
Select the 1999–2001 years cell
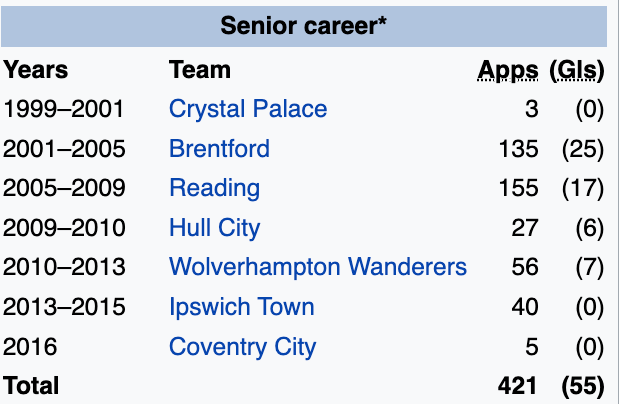point(65,109)
